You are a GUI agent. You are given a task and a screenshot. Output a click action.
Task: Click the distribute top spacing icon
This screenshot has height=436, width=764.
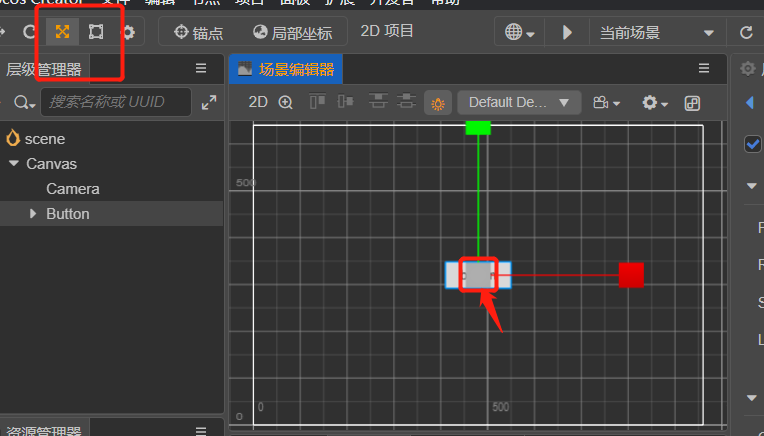coord(378,102)
